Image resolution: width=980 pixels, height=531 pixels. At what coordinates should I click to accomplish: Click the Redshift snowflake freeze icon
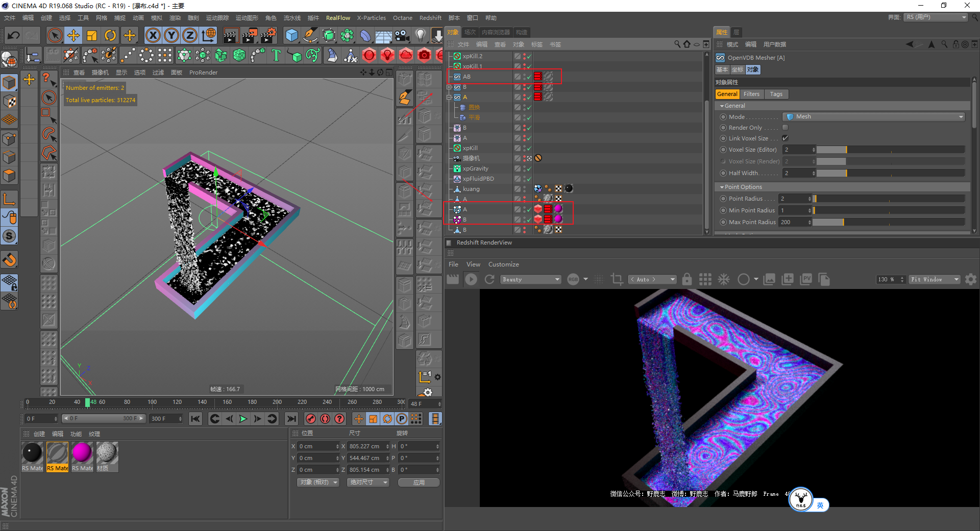[724, 279]
